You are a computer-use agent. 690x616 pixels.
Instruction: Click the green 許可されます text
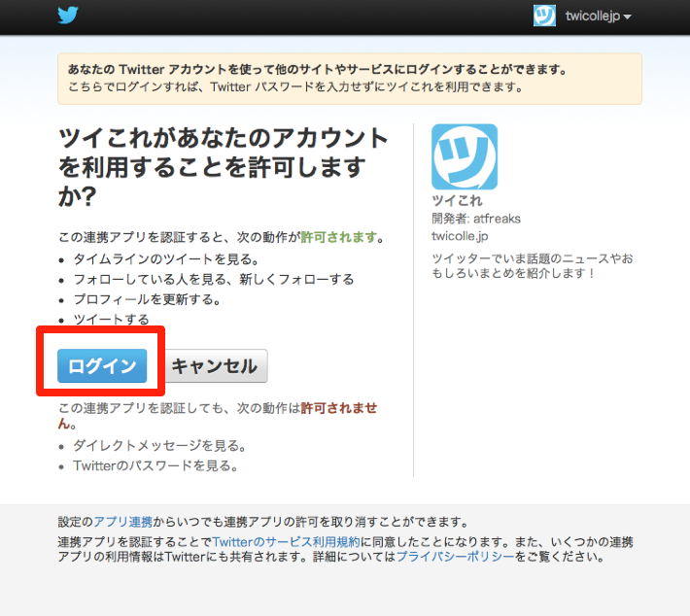pyautogui.click(x=339, y=237)
